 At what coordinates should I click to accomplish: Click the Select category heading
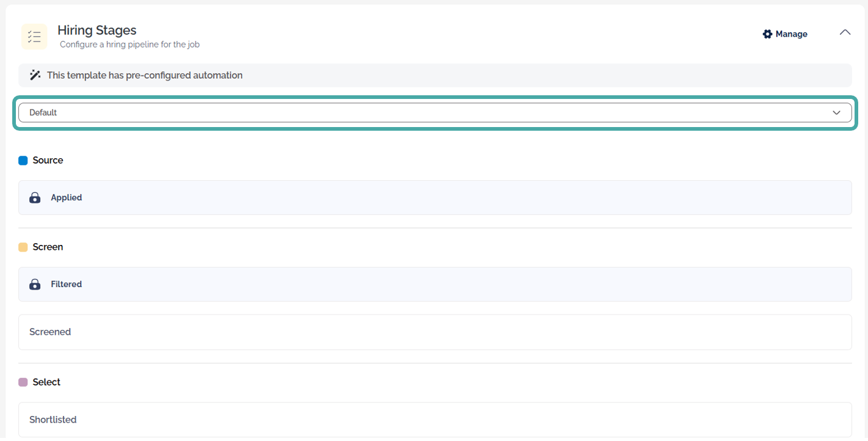coord(46,382)
